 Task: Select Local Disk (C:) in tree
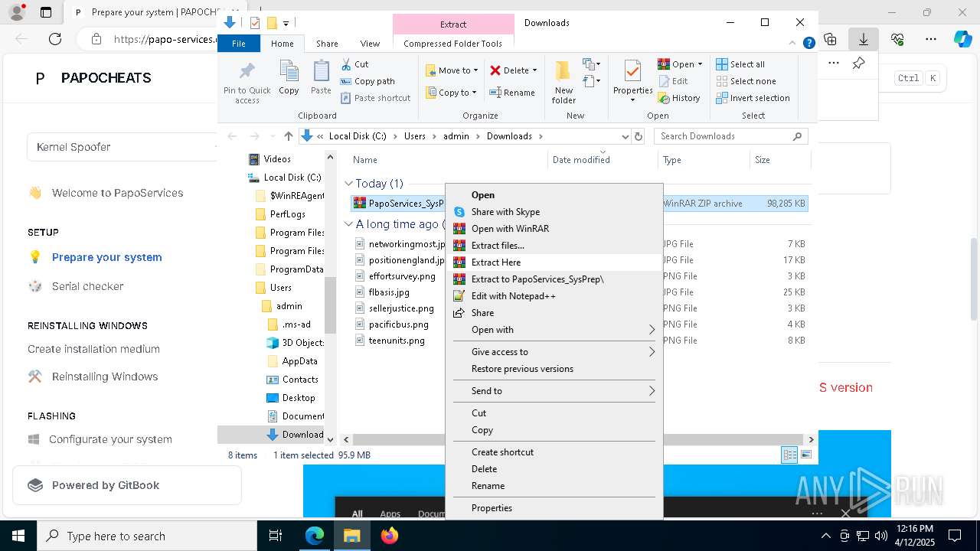coord(292,178)
